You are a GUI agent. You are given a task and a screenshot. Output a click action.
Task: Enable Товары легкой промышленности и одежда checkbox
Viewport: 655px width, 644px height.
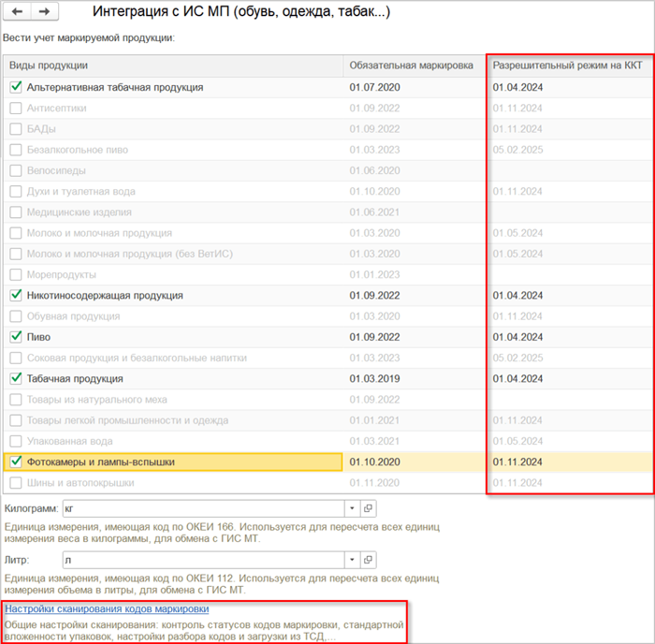pyautogui.click(x=16, y=420)
